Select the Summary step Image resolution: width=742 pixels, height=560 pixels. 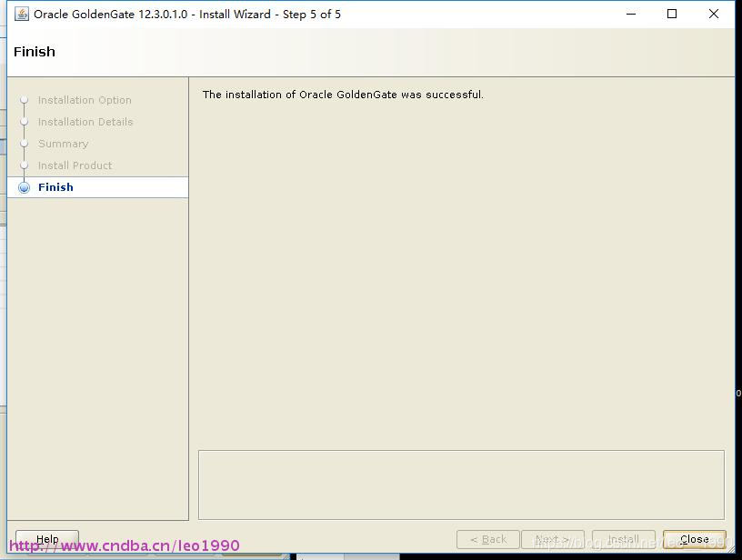click(64, 144)
